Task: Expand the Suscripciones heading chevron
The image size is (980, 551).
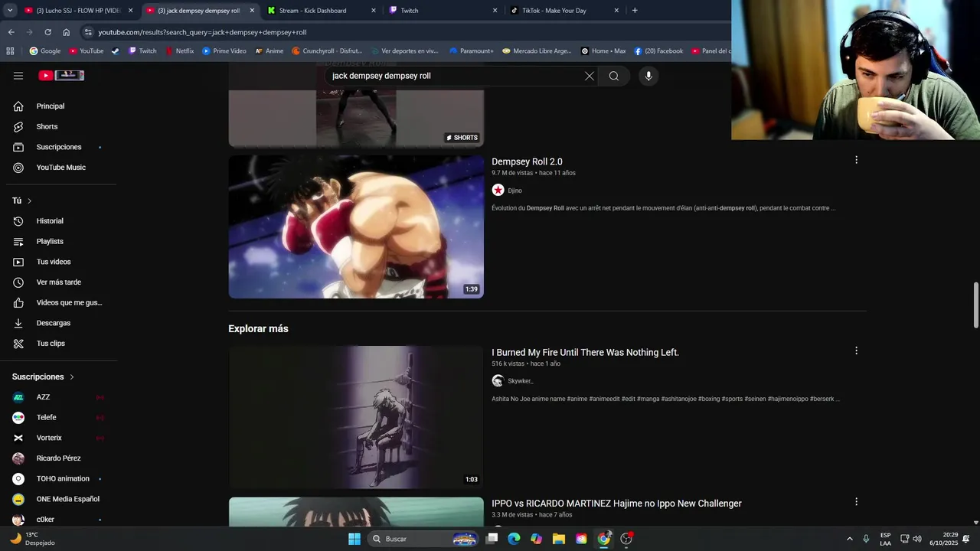Action: click(x=72, y=377)
